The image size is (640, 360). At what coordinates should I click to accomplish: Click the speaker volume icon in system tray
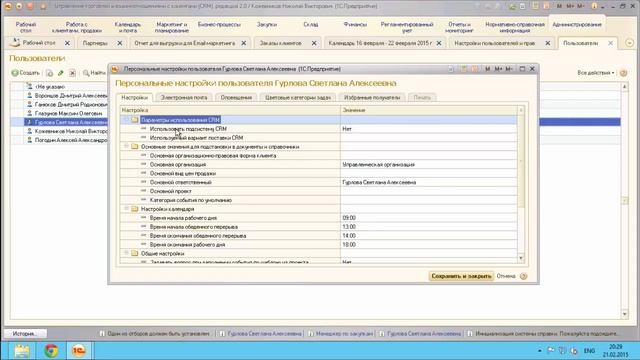(x=574, y=351)
